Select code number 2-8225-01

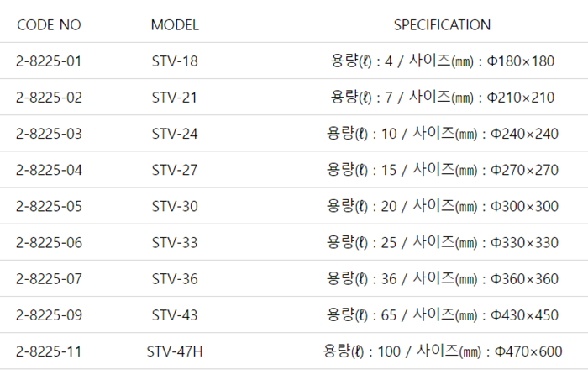[x=50, y=61]
